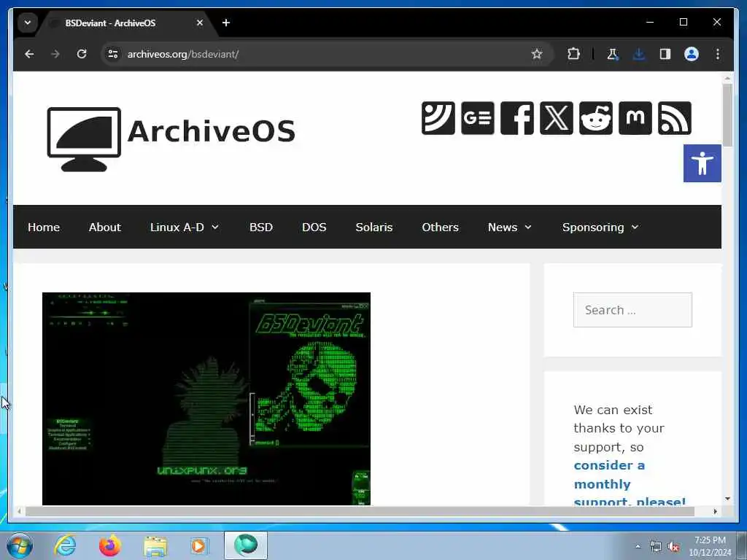The width and height of the screenshot is (747, 560).
Task: Open the RSS feed icon
Action: click(x=675, y=117)
